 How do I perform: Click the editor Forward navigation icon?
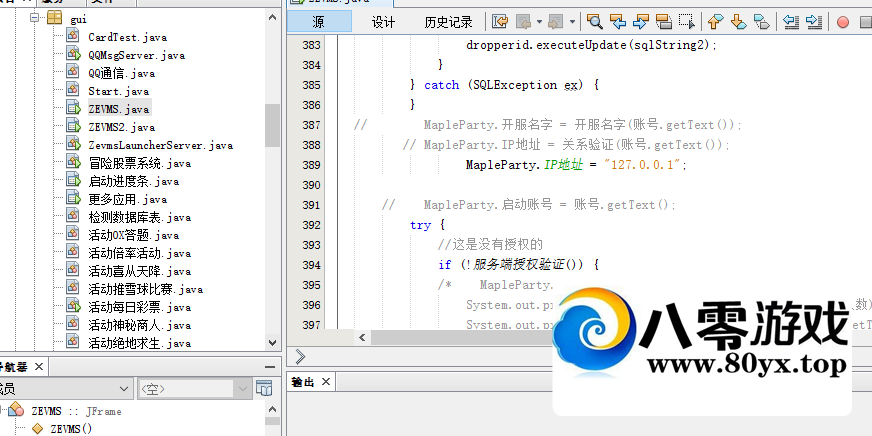[x=556, y=22]
